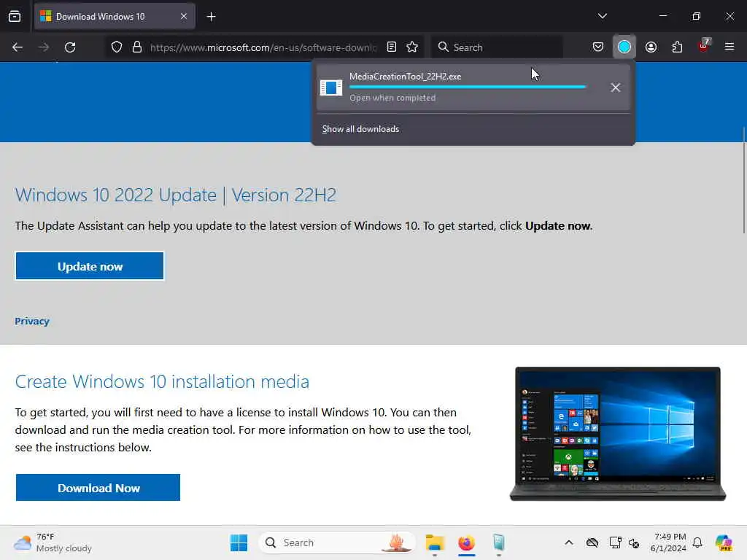Viewport: 747px width, 560px height.
Task: Switch to Firefox in the taskbar
Action: (x=466, y=542)
